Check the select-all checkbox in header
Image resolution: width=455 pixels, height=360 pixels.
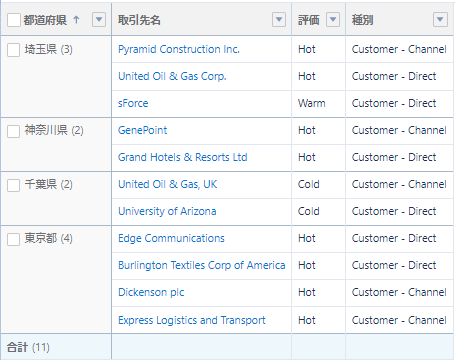14,20
